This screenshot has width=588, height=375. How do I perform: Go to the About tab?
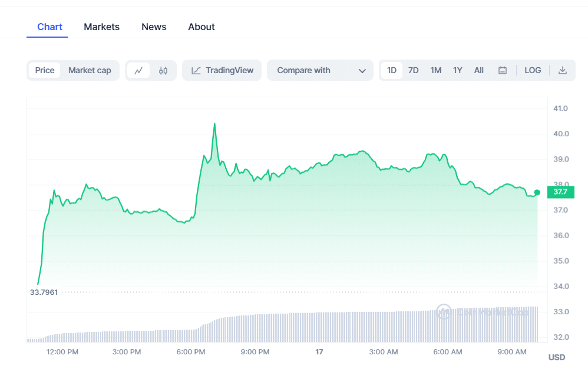click(201, 27)
